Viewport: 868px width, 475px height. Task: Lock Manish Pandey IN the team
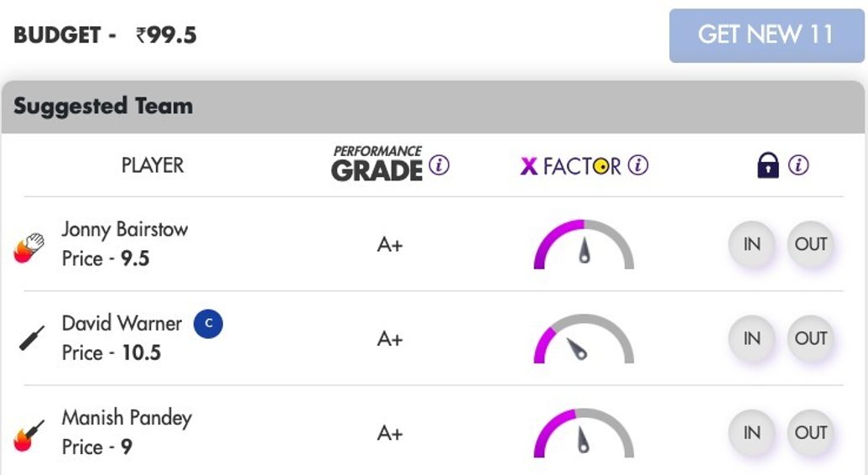point(752,432)
